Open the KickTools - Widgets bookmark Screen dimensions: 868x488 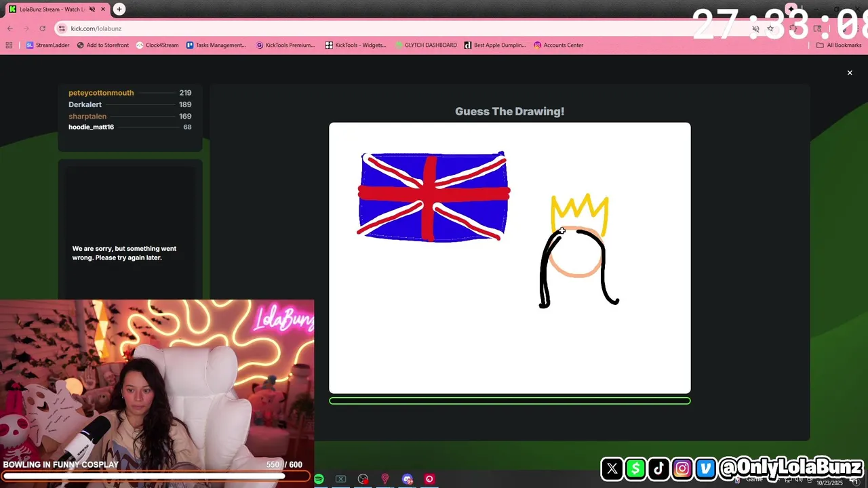point(355,45)
